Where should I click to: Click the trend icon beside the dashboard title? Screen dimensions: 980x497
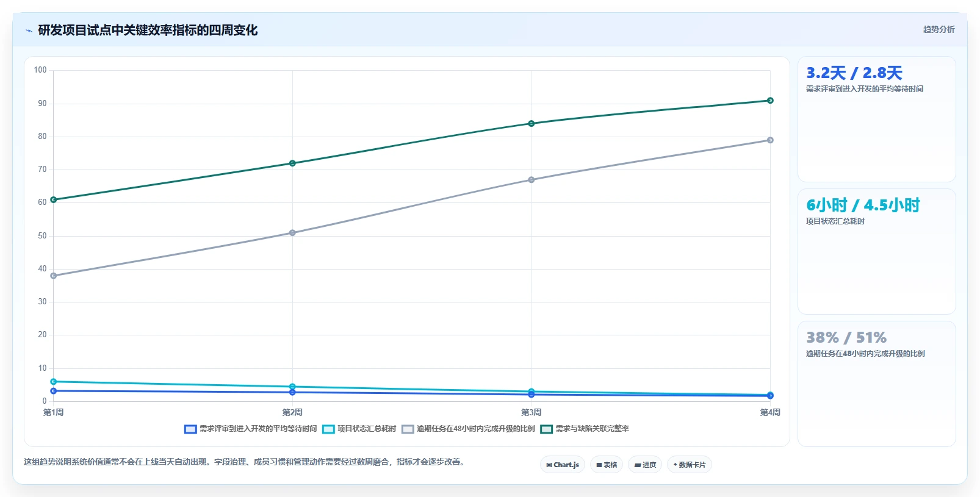tap(29, 30)
